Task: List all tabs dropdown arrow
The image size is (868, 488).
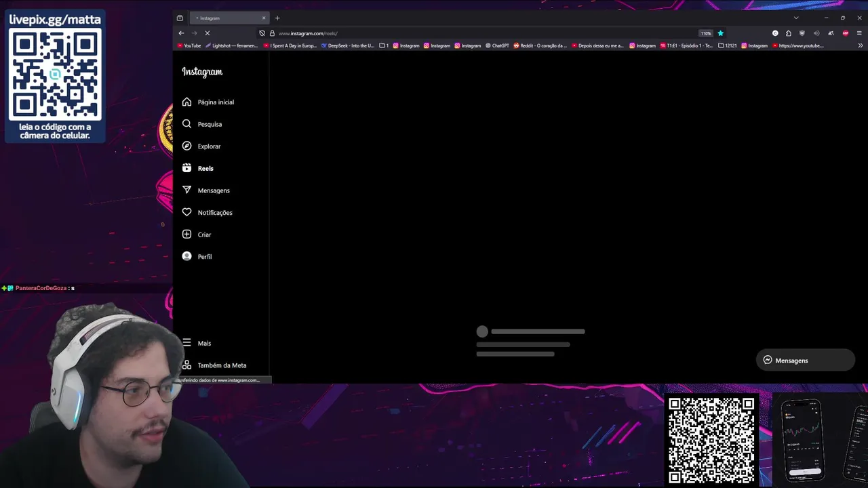Action: pyautogui.click(x=796, y=18)
